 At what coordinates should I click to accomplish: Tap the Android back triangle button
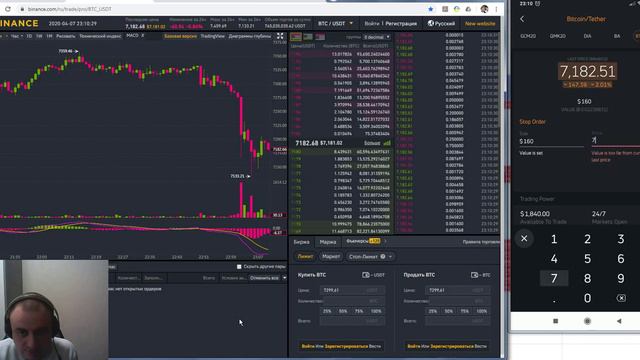pyautogui.click(x=619, y=321)
